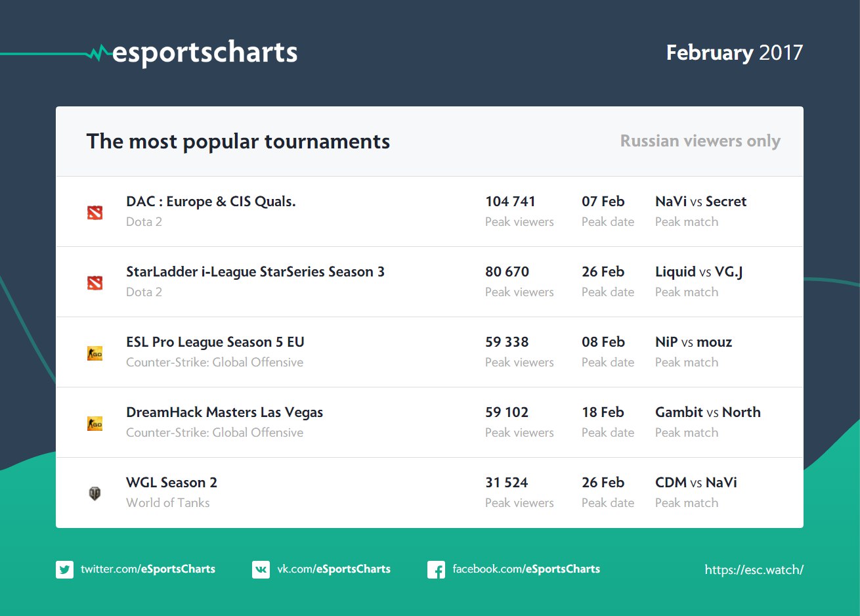This screenshot has width=860, height=616.
Task: Click the esportscharts pulse logo
Action: pos(100,53)
